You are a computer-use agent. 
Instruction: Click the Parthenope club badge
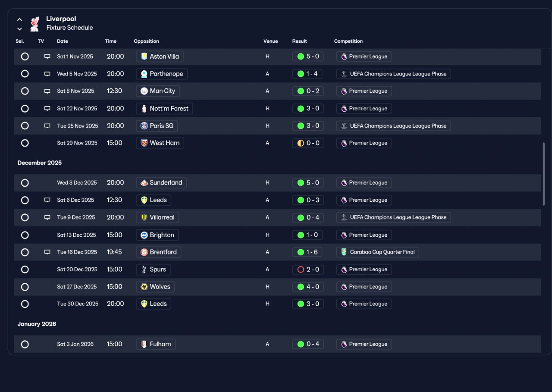[144, 74]
